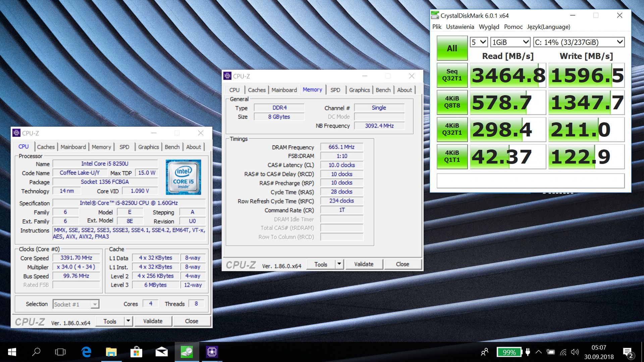
Task: Open the Mail app on the taskbar
Action: click(161, 352)
